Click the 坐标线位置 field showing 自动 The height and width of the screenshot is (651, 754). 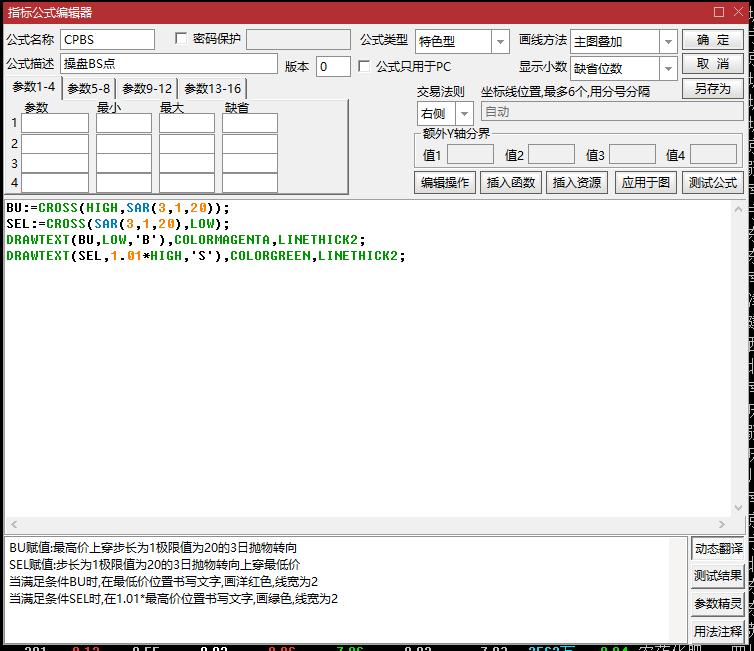pyautogui.click(x=612, y=112)
